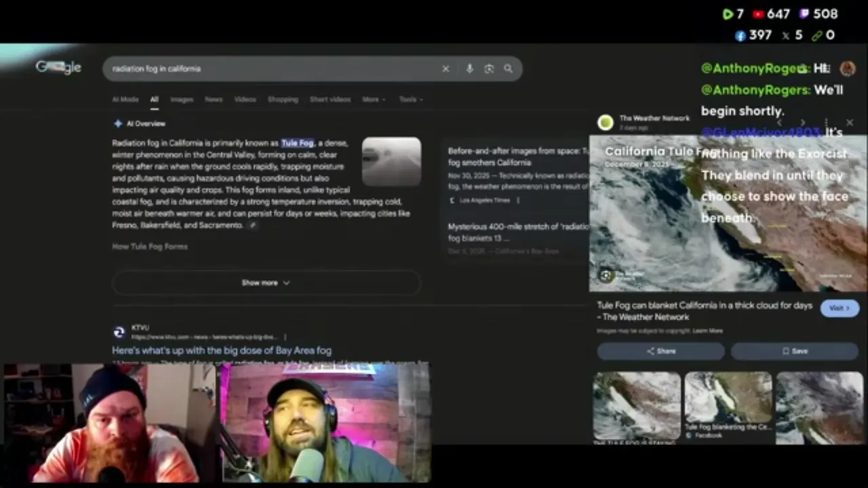Open the Shopping tab
Screen dimensions: 868x488
pyautogui.click(x=283, y=99)
